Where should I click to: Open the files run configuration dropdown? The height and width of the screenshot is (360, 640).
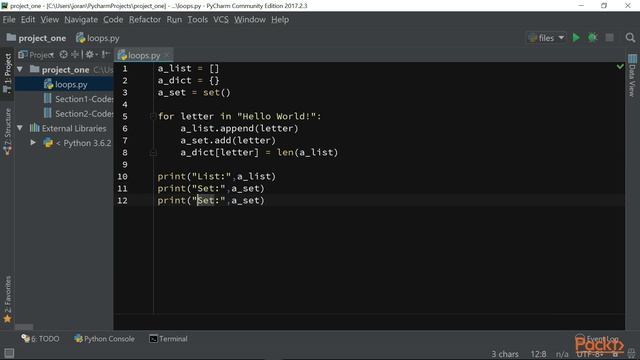546,38
